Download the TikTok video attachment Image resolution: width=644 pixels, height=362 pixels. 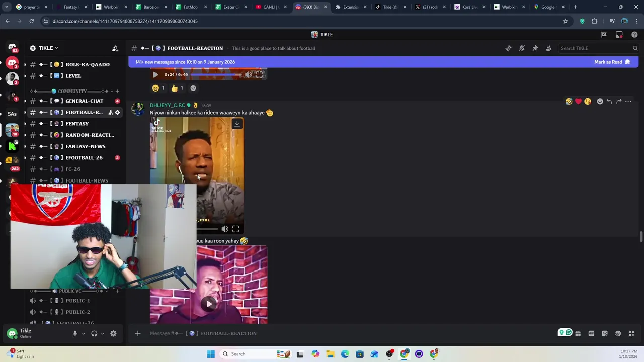[237, 124]
